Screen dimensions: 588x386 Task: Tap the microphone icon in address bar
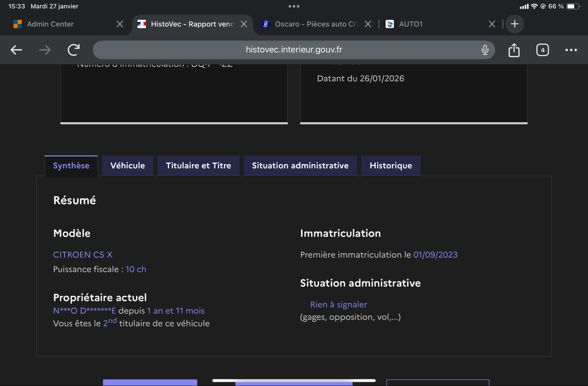pyautogui.click(x=485, y=49)
